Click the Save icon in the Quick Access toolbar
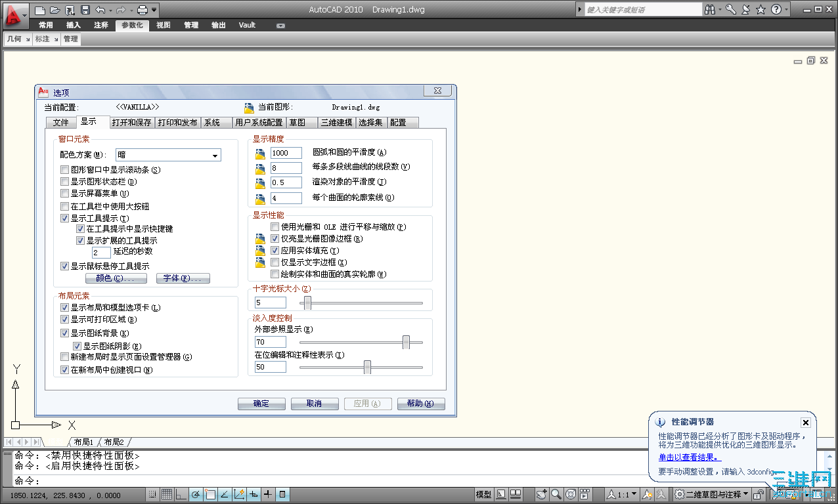The image size is (838, 504). click(87, 9)
